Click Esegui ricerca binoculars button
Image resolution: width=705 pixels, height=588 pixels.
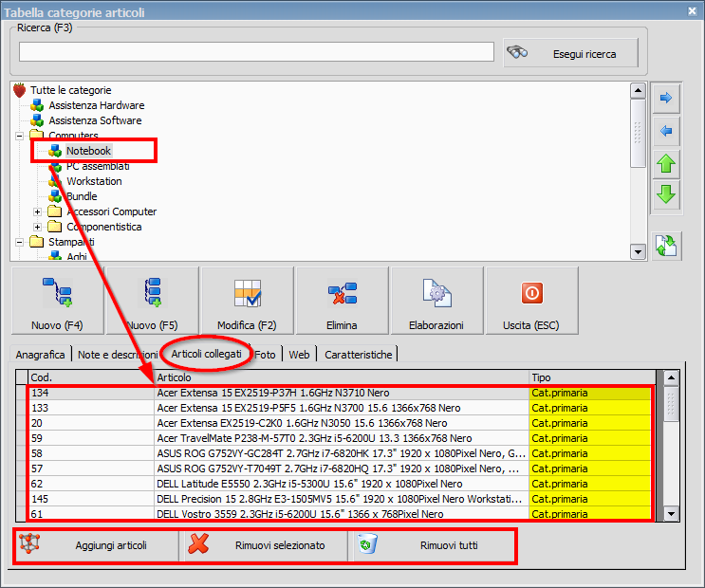[570, 53]
